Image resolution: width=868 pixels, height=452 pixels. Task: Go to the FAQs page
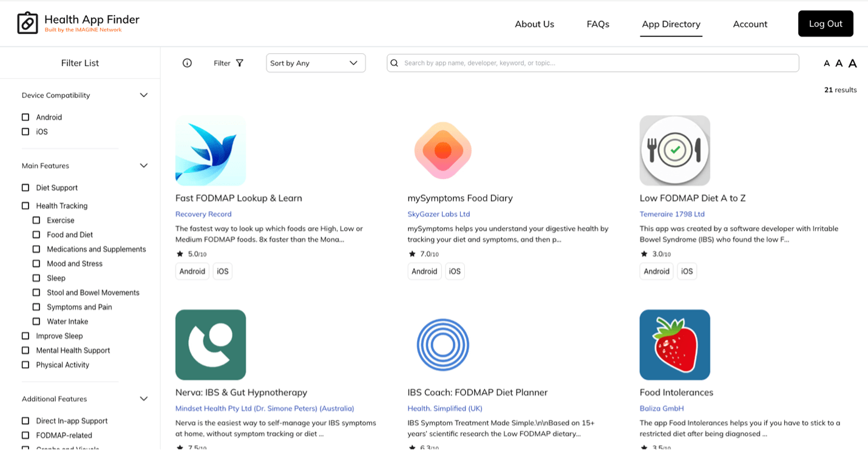[597, 24]
